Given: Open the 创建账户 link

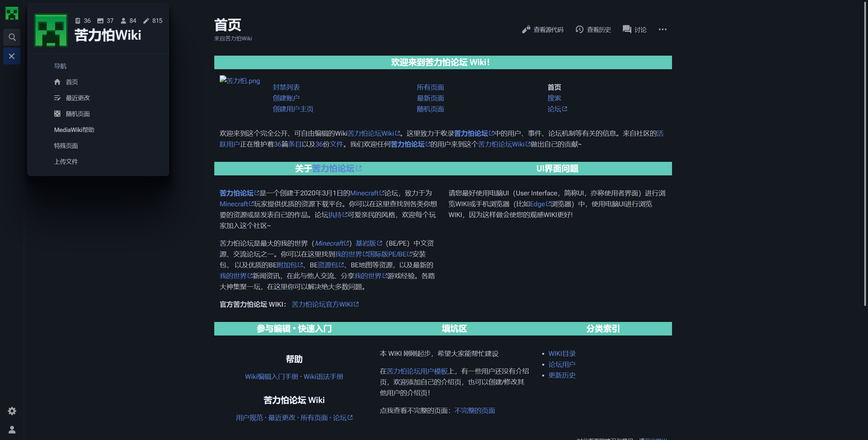Looking at the screenshot, I should [x=286, y=98].
